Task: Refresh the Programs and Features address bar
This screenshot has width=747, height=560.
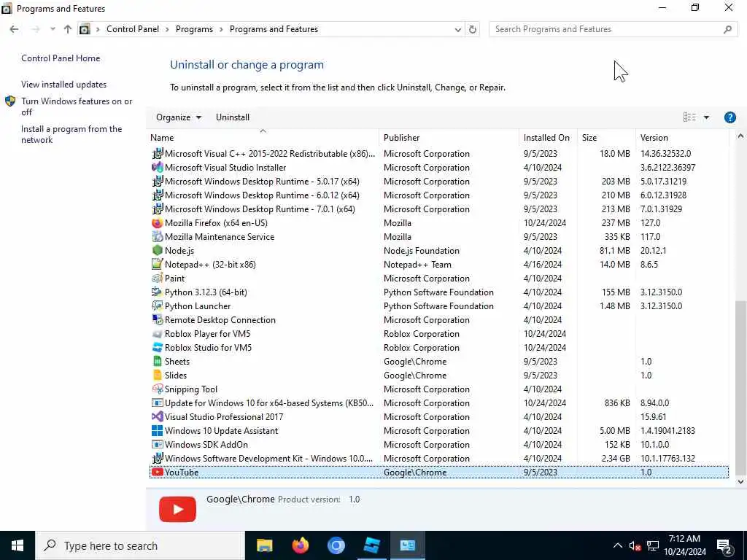Action: pos(472,29)
